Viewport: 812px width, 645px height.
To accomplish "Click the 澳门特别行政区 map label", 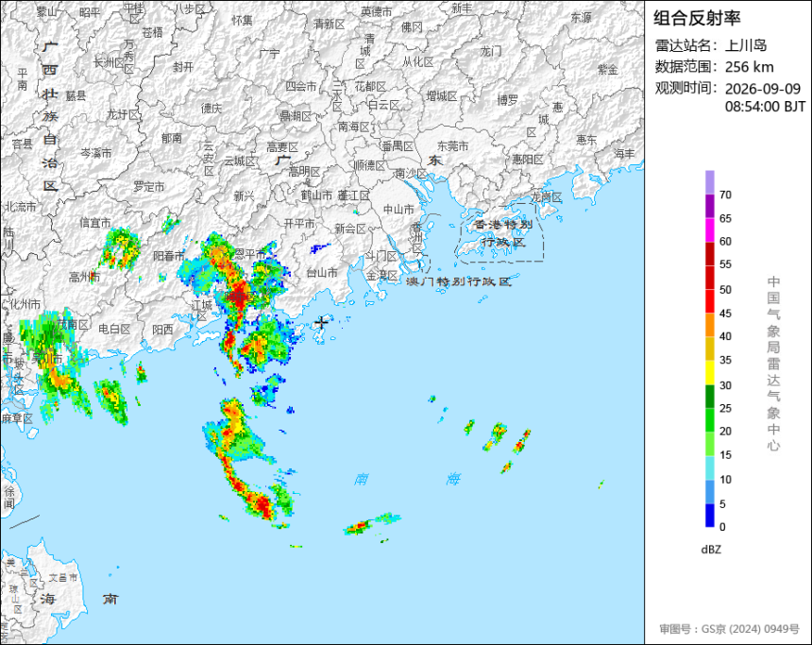I will [x=459, y=281].
